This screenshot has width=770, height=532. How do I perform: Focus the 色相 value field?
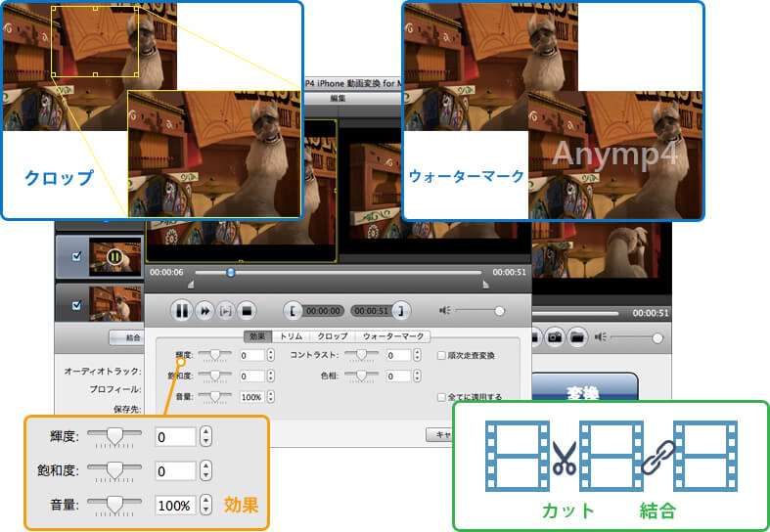click(398, 377)
